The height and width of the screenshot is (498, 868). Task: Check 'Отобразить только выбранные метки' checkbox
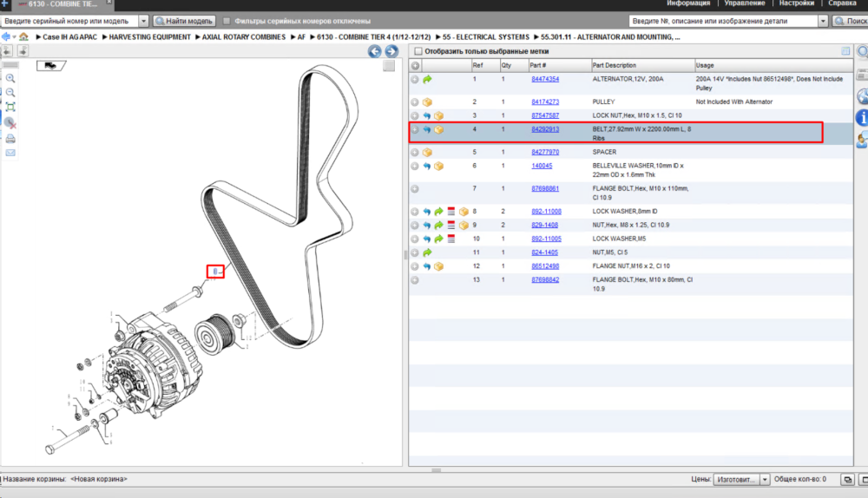tap(418, 51)
